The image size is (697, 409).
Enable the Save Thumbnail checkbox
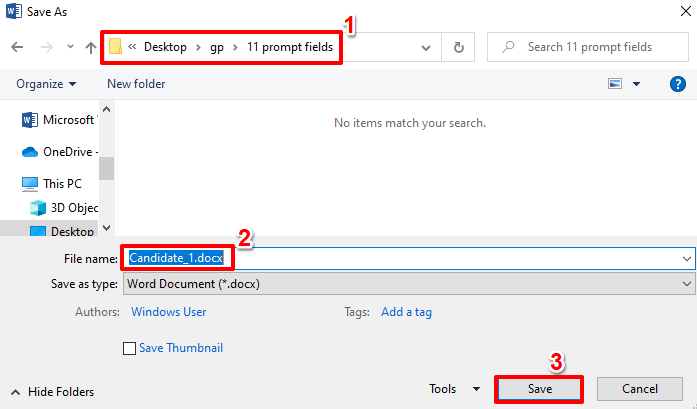[129, 348]
